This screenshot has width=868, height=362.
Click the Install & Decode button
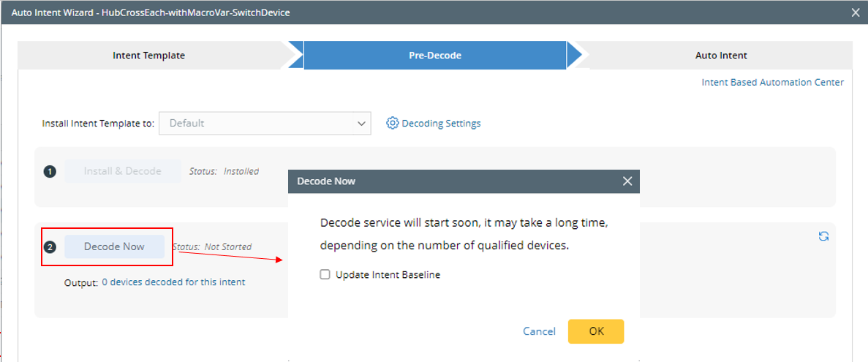coord(122,171)
